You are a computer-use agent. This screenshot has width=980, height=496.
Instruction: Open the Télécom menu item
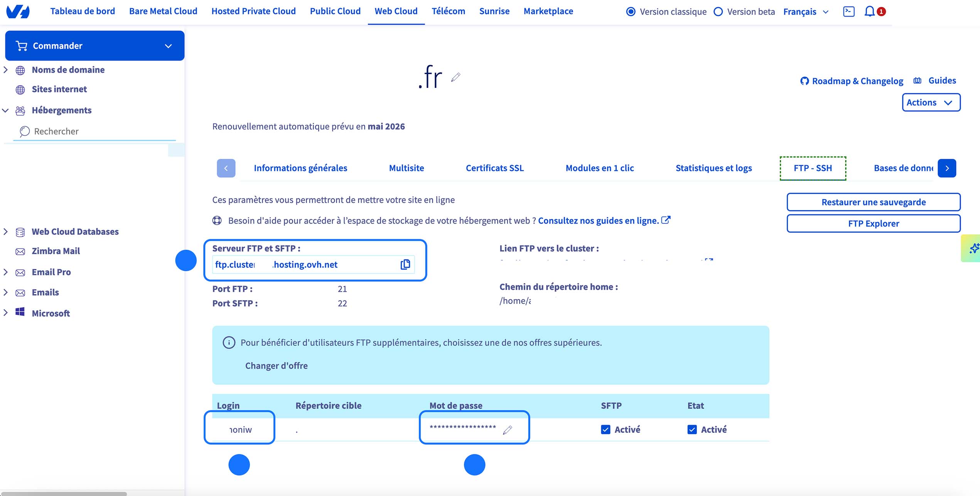[448, 11]
